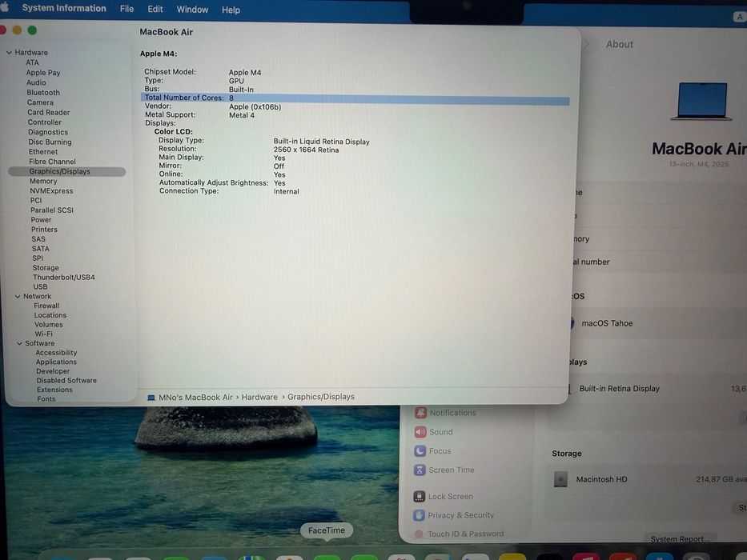Open the System Information menu
The image size is (747, 560).
point(64,8)
